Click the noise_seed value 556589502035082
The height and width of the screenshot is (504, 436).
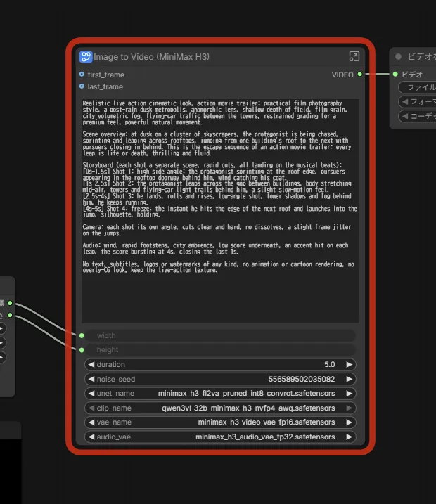(302, 379)
